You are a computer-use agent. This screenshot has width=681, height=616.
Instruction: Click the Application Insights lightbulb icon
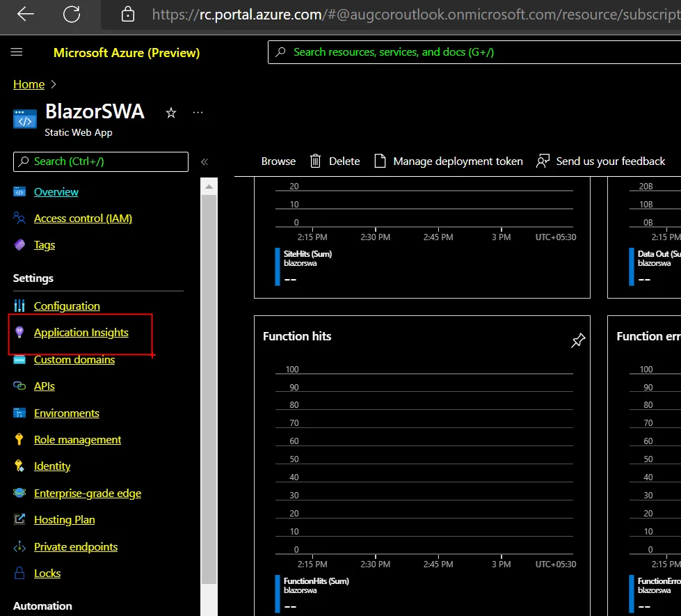click(x=19, y=333)
